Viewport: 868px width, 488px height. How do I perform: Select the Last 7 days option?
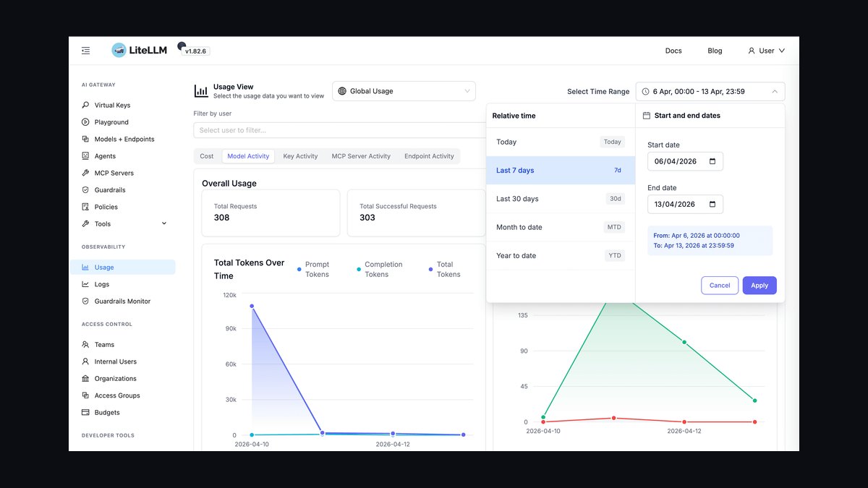[561, 171]
